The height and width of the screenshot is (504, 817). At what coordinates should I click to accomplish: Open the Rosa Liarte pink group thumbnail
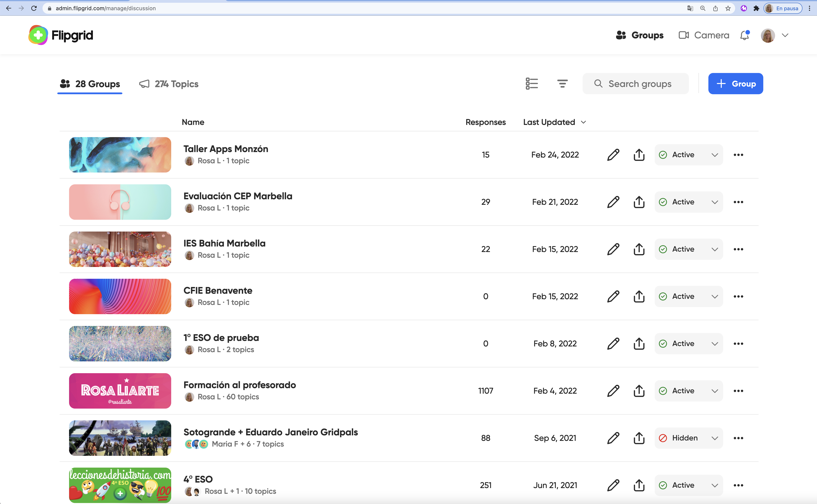(120, 391)
